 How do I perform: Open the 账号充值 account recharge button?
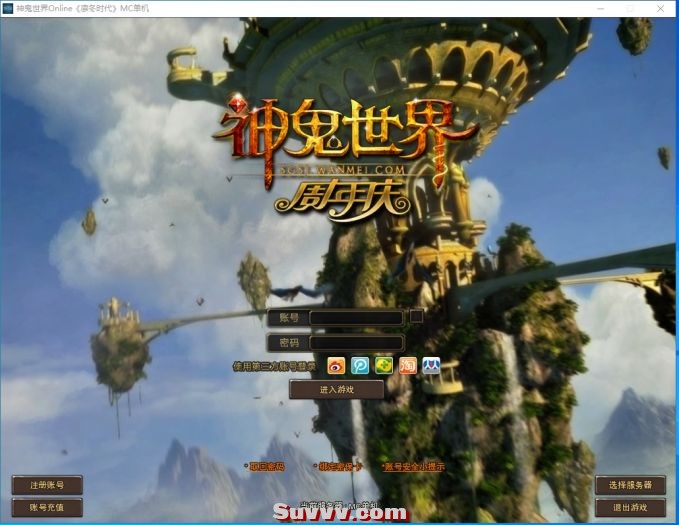point(47,508)
